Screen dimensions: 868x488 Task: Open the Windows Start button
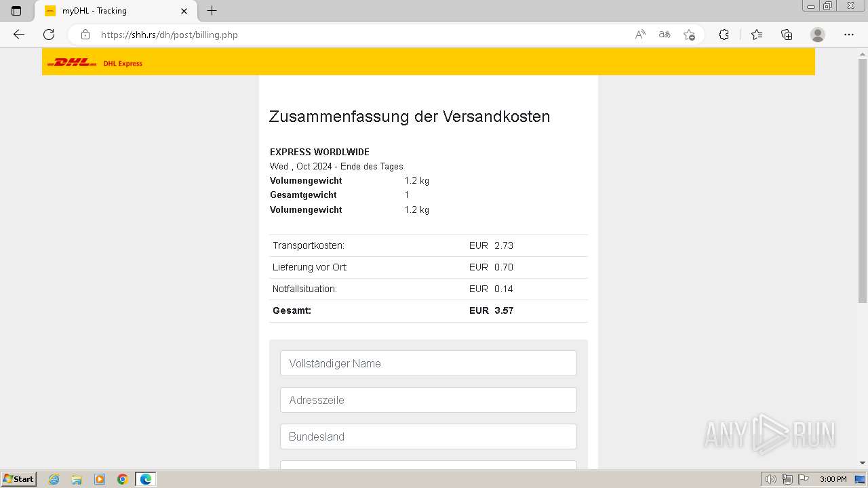coord(18,479)
